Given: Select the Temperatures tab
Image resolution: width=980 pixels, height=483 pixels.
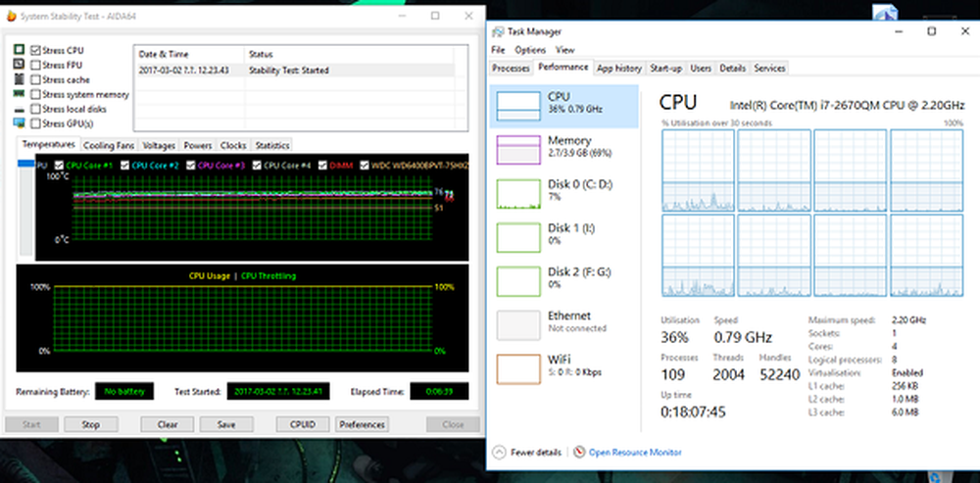Looking at the screenshot, I should tap(49, 144).
